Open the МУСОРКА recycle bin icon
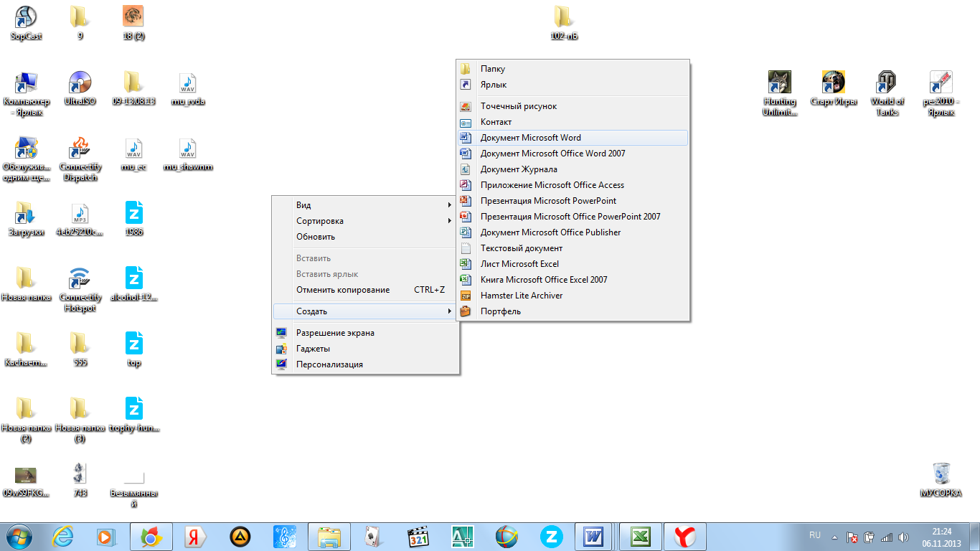Screen dimensions: 980x551 (x=941, y=475)
